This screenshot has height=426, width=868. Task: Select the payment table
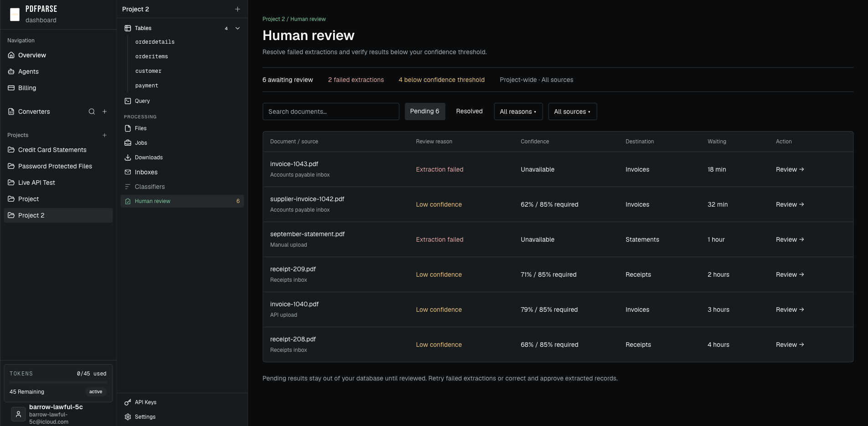click(x=147, y=86)
